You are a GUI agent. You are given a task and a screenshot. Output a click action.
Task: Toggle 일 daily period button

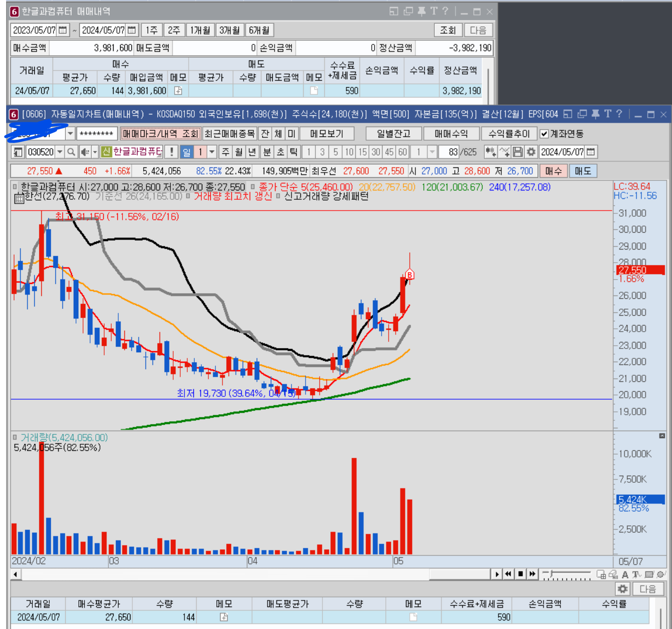click(x=187, y=152)
